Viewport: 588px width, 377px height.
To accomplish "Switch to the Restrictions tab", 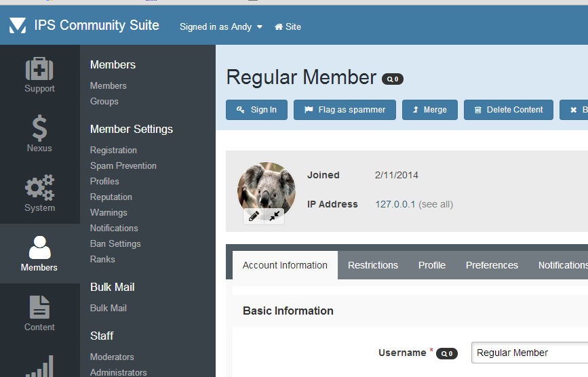I will point(373,265).
